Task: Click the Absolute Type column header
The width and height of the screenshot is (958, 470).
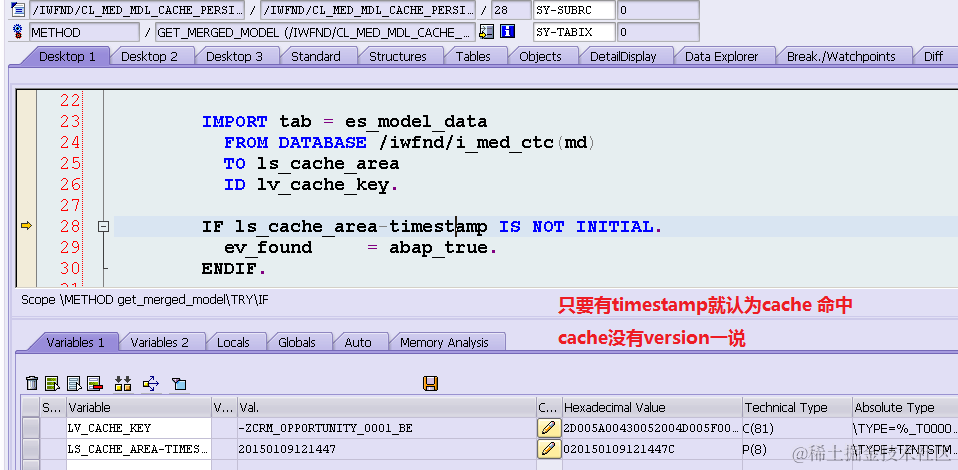Action: tap(904, 408)
